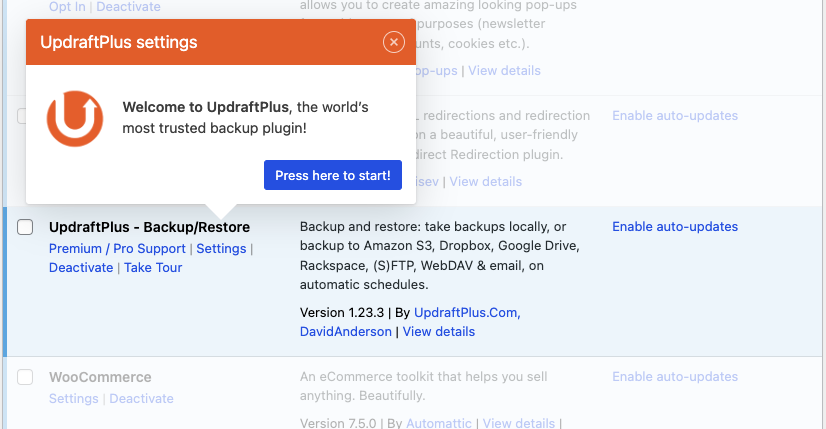Image resolution: width=826 pixels, height=429 pixels.
Task: Click the 'UpdraftPlus - Backup/Restore' plugin title
Action: [x=150, y=227]
